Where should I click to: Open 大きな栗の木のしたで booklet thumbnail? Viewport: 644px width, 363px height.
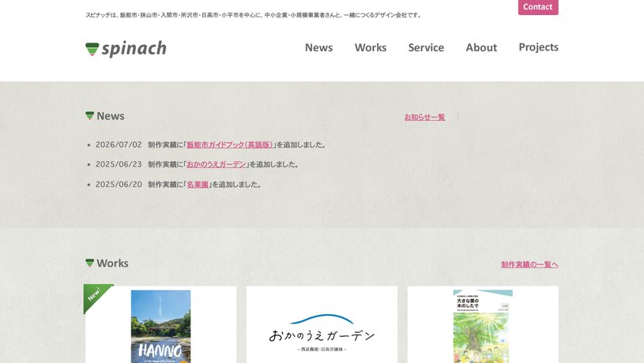tap(483, 327)
